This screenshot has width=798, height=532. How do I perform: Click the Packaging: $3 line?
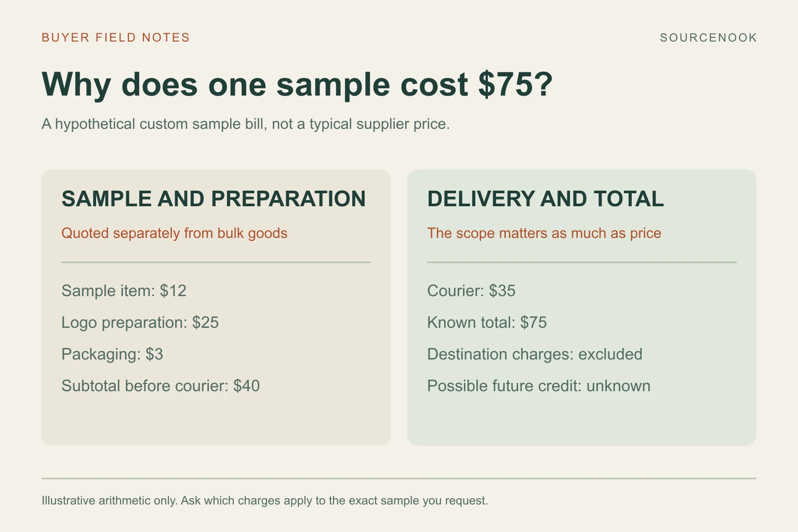pos(112,354)
